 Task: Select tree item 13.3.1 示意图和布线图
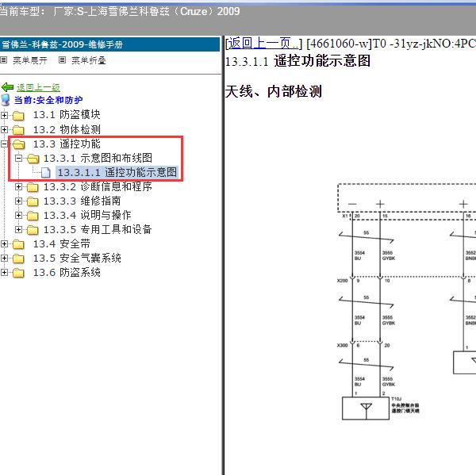[x=98, y=158]
